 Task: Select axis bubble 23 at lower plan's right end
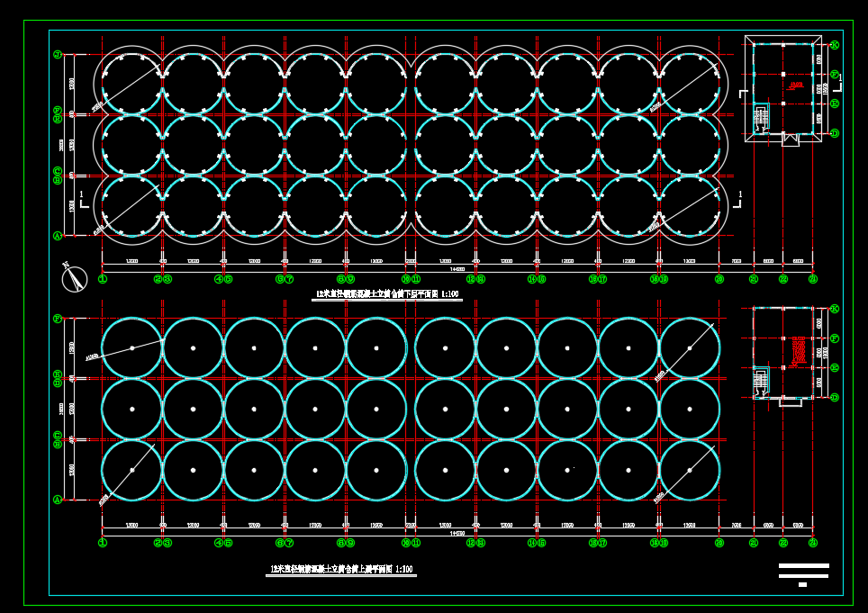point(813,543)
